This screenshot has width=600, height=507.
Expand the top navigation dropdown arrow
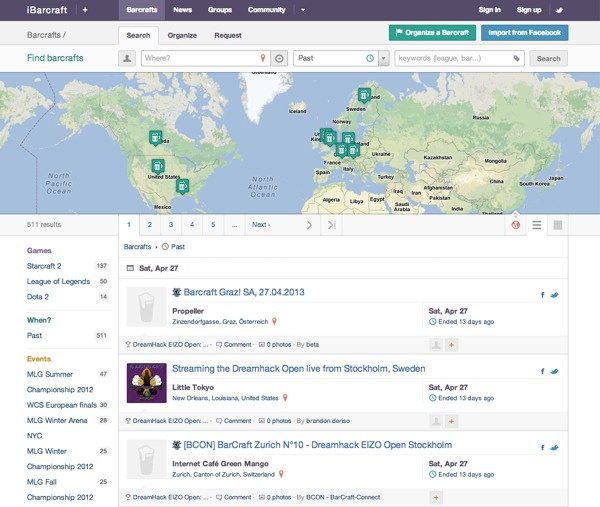click(x=303, y=10)
